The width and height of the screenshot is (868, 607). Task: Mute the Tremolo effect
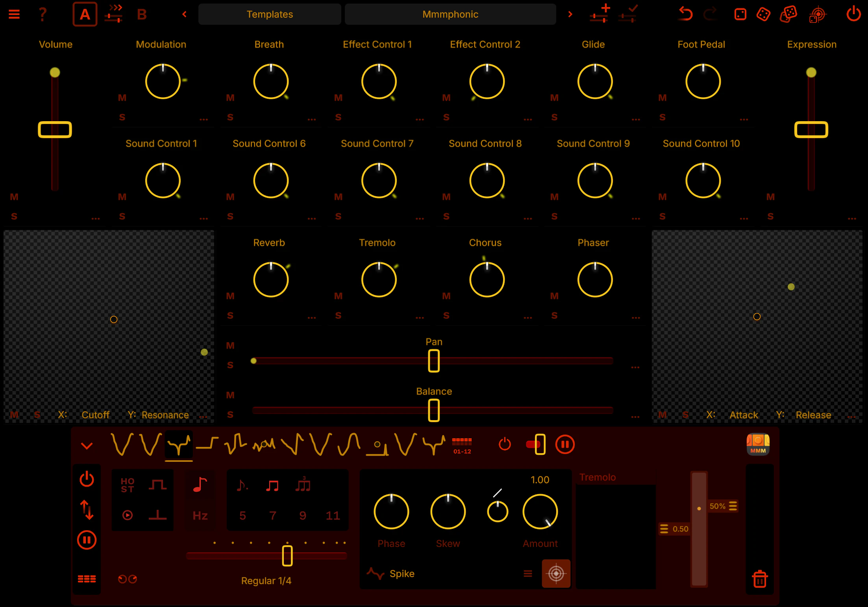pos(339,296)
